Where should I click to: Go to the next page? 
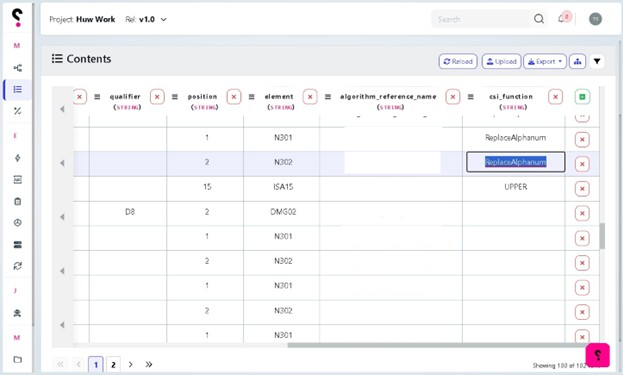click(x=130, y=364)
